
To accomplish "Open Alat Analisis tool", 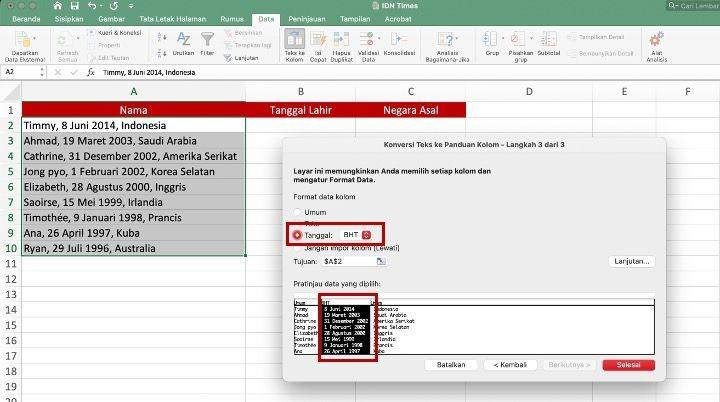I will click(657, 39).
